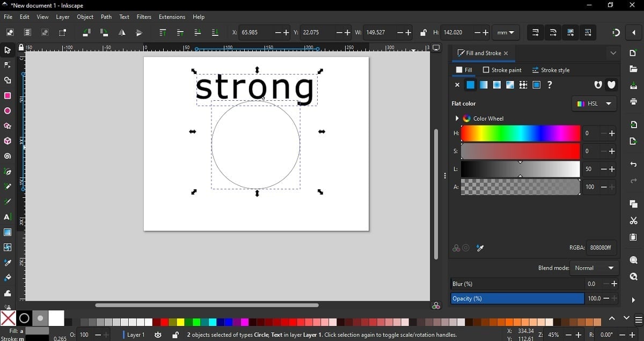Select the 3D box tool
The image size is (644, 341).
tap(8, 140)
